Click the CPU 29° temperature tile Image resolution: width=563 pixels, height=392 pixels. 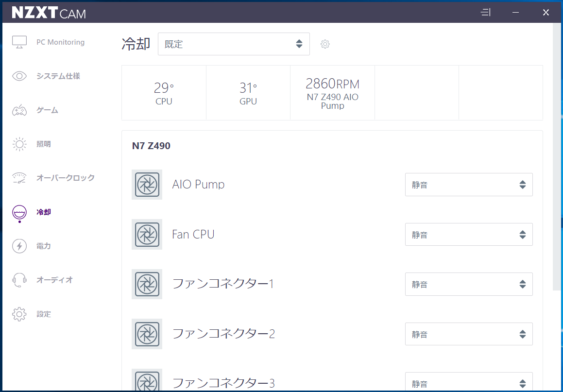click(164, 93)
